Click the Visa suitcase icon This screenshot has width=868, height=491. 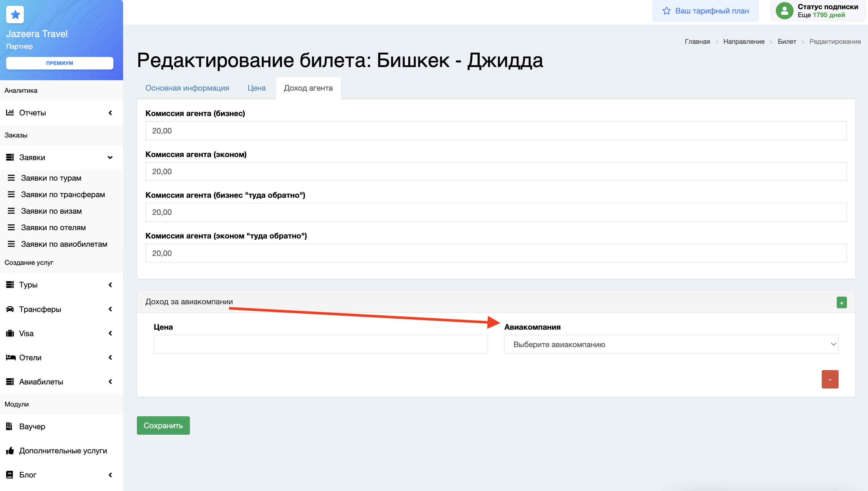(10, 333)
